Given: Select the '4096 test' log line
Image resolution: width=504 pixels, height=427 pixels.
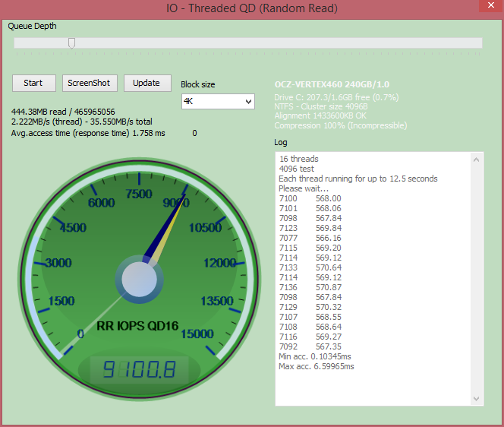Looking at the screenshot, I should (296, 169).
